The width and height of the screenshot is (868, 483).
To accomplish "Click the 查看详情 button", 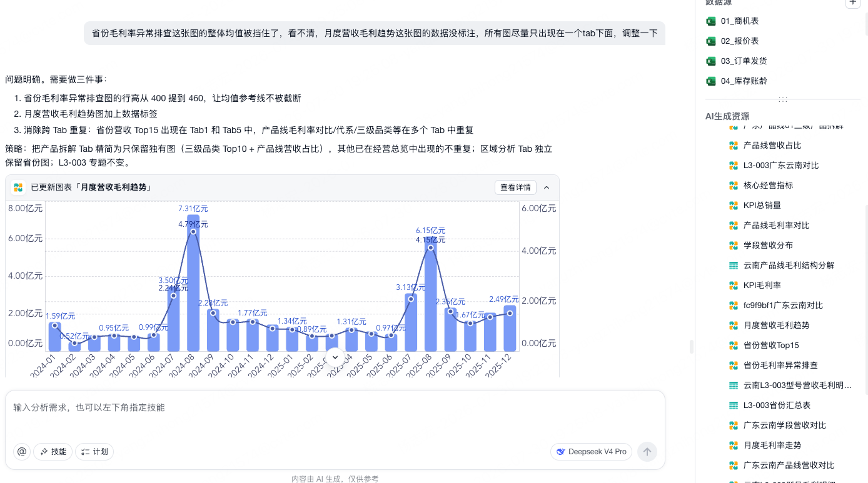I will coord(515,187).
